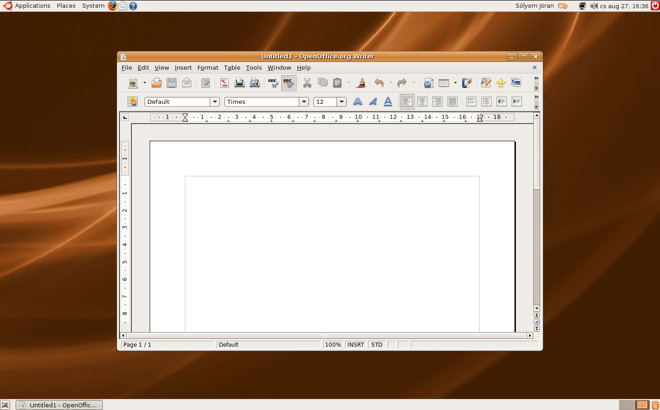
Task: Click STD selection mode in status bar
Action: [x=377, y=345]
